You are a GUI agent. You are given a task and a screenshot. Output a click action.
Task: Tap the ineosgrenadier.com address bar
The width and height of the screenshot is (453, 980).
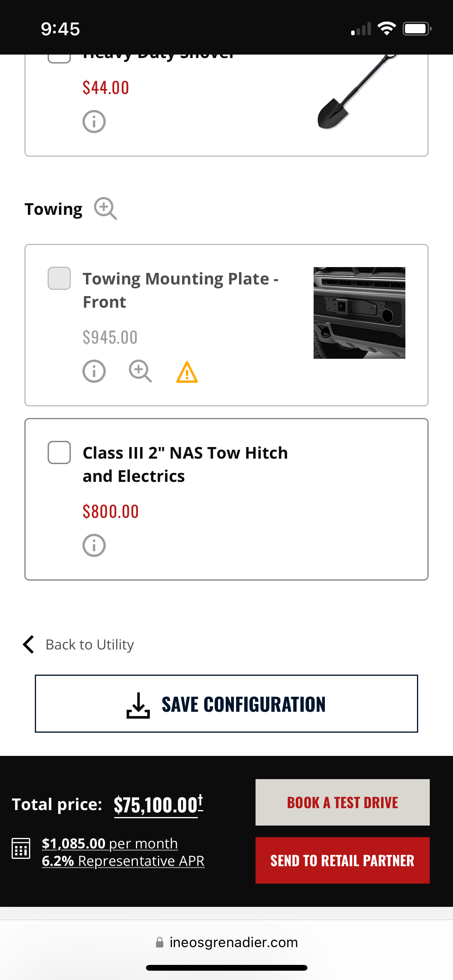pos(226,942)
